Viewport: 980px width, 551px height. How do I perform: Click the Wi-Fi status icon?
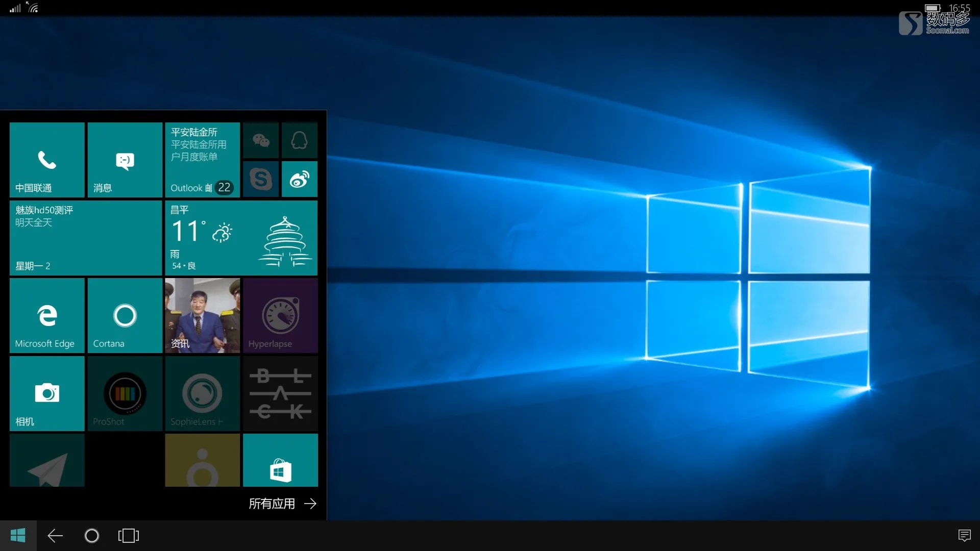[33, 7]
